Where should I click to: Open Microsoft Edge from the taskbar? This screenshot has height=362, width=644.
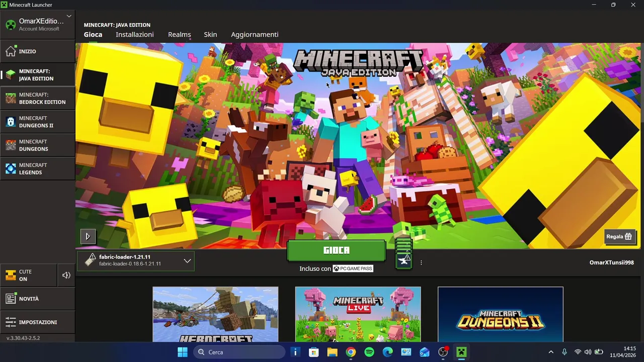387,352
